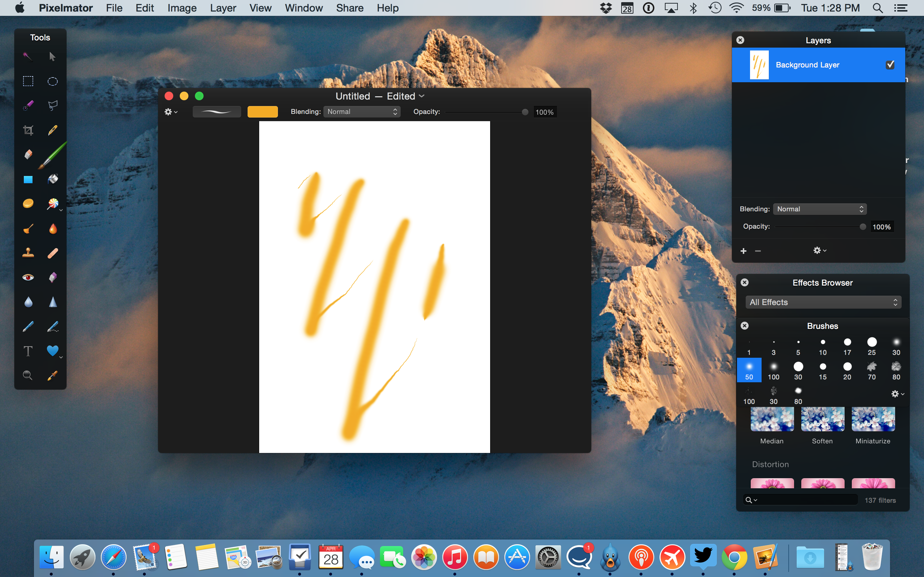Select the Eyedropper tool
The height and width of the screenshot is (577, 924).
pos(52,375)
